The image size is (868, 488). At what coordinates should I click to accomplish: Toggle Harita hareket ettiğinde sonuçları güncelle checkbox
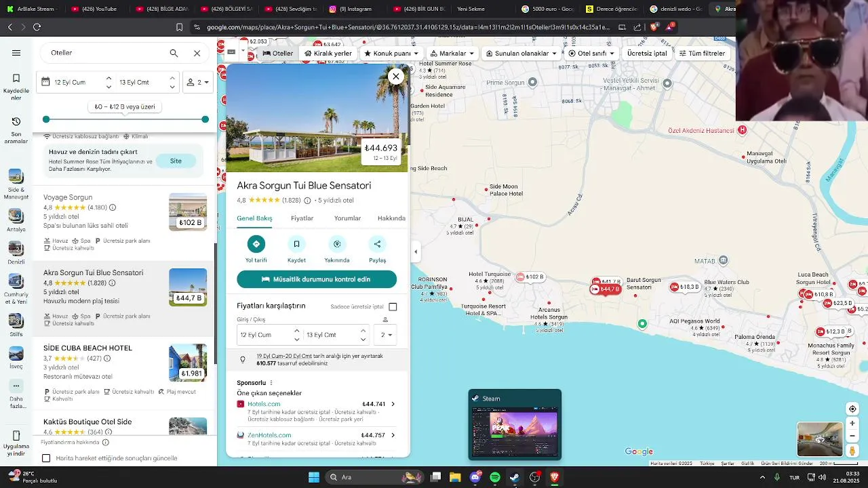46,458
